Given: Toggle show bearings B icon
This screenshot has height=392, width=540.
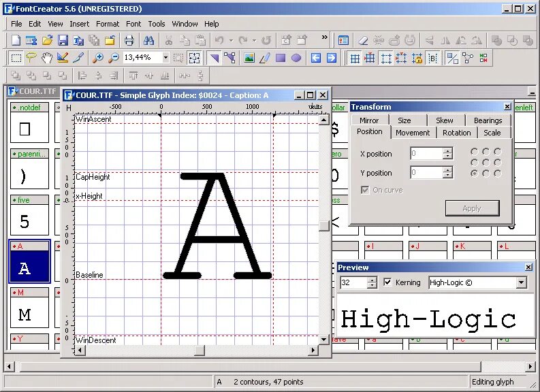Looking at the screenshot, I should 432,58.
